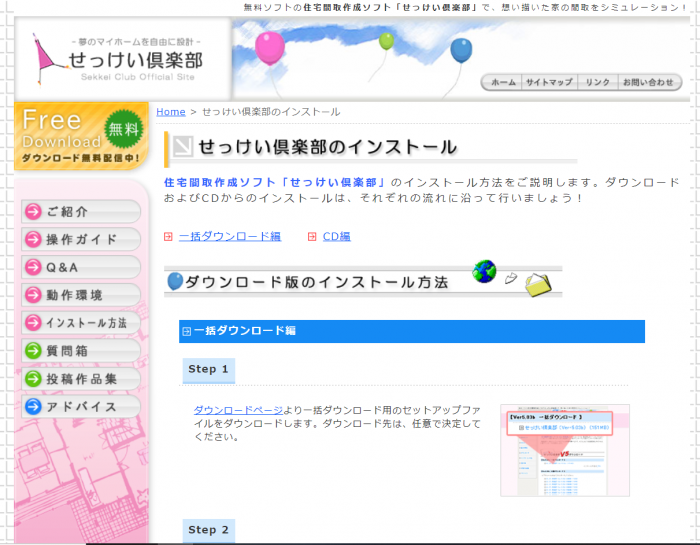Click the globe icon in download heading
Image resolution: width=700 pixels, height=545 pixels.
point(484,271)
